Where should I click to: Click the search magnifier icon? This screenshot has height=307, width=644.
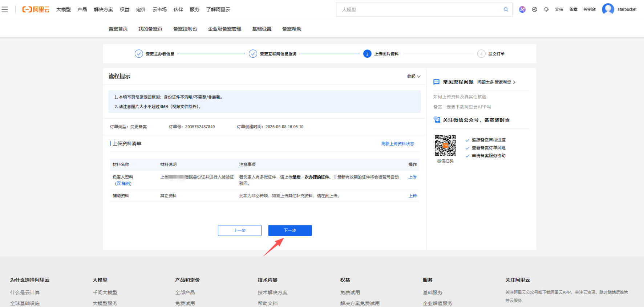pyautogui.click(x=506, y=9)
